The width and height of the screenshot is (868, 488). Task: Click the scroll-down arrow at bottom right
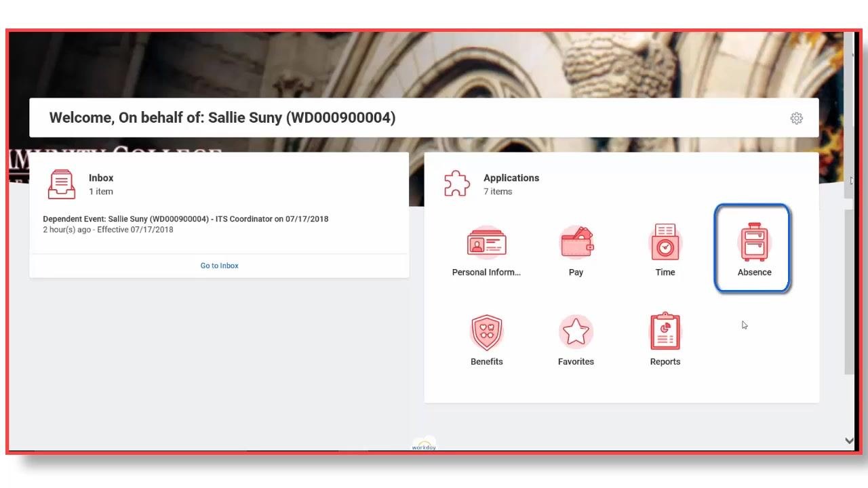(x=849, y=441)
